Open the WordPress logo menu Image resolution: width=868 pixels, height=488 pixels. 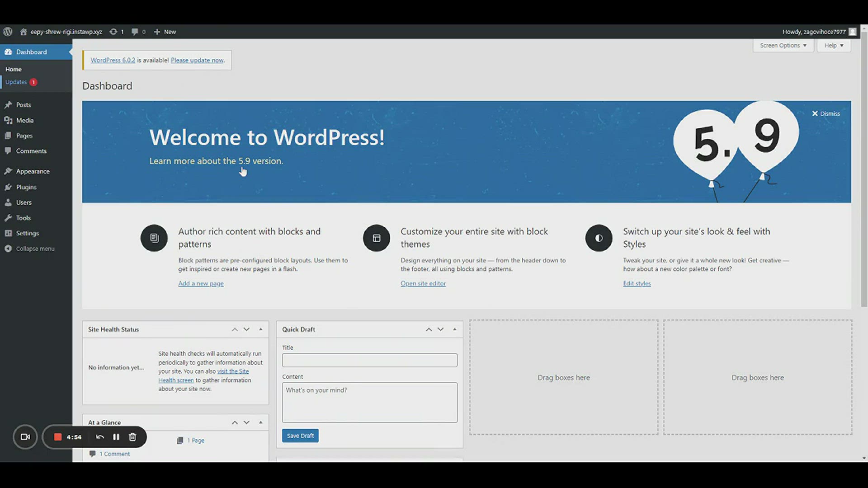(8, 32)
